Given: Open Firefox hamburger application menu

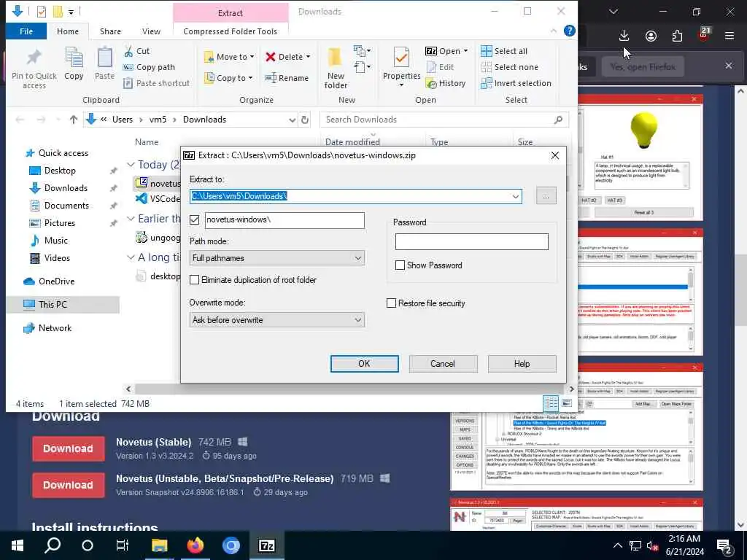Looking at the screenshot, I should coord(729,36).
